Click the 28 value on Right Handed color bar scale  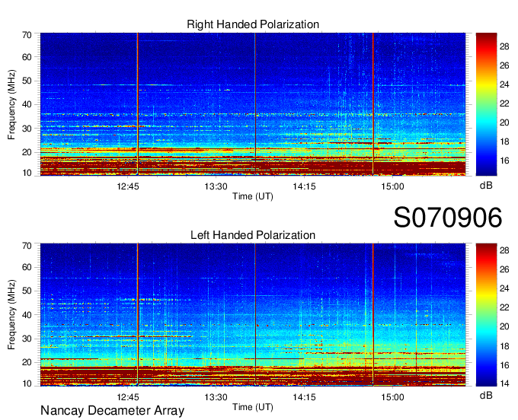point(504,46)
